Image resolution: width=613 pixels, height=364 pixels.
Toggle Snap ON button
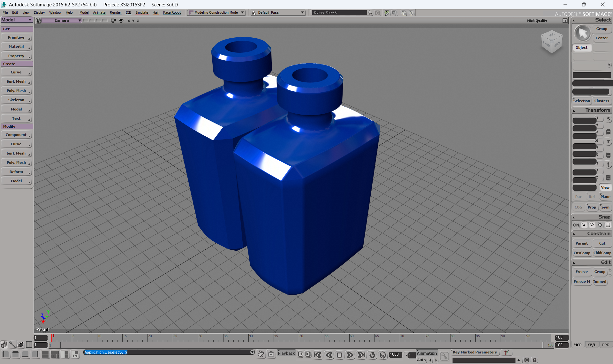(576, 225)
